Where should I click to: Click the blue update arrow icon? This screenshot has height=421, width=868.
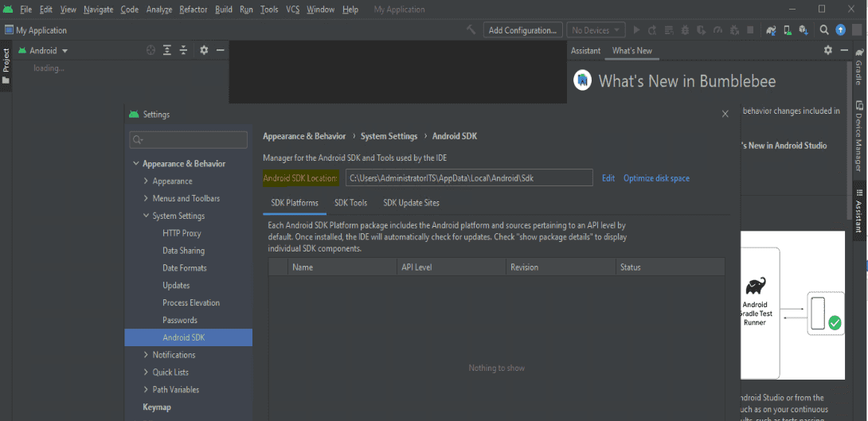(x=840, y=30)
